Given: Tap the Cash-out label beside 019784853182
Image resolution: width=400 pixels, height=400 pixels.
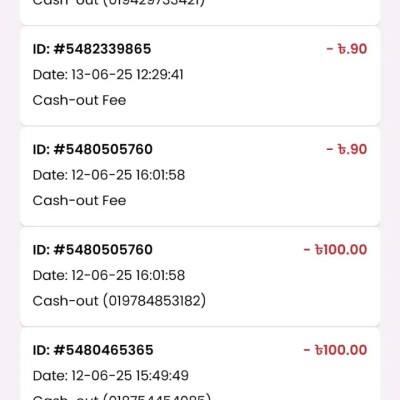Looking at the screenshot, I should (x=66, y=301).
